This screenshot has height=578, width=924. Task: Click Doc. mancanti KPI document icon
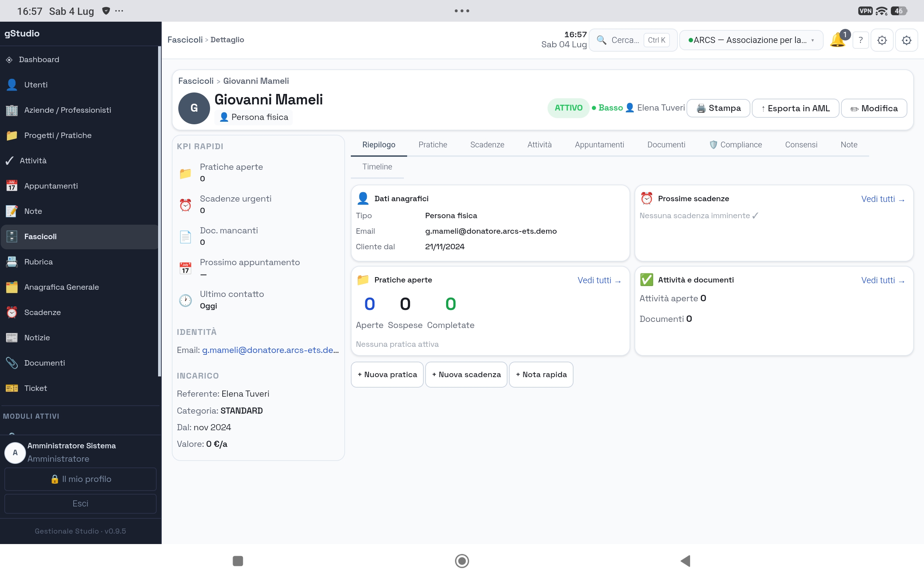(186, 237)
